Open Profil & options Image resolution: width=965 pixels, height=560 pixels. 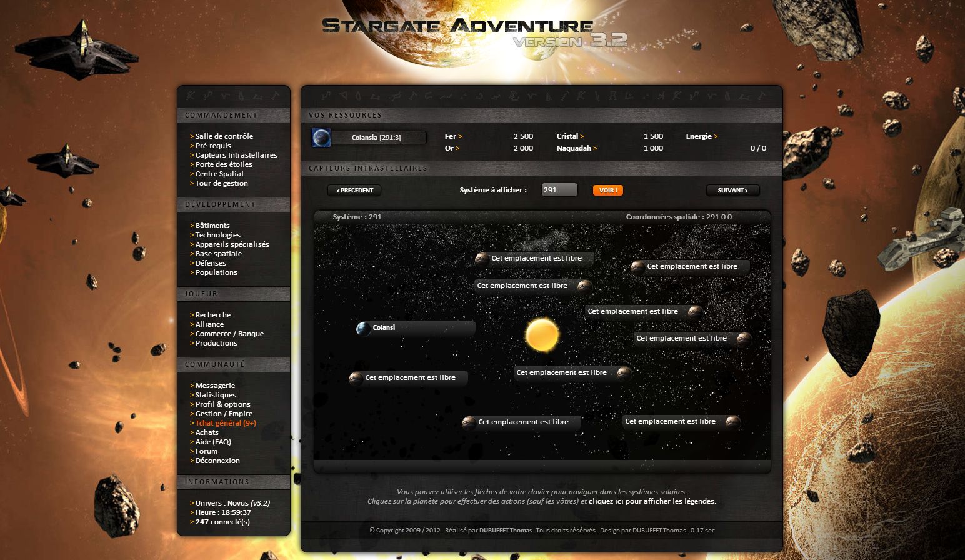coord(222,404)
